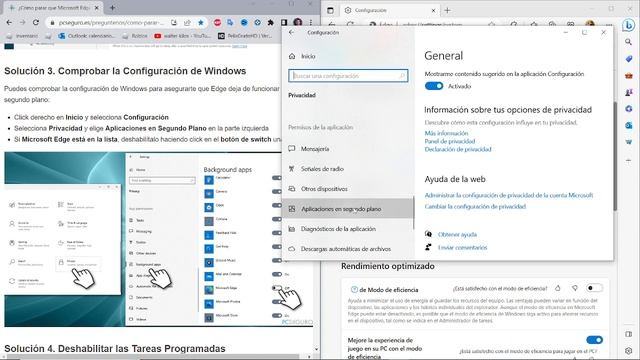The width and height of the screenshot is (640, 360).
Task: Open sidebar settings gear in Edge
Action: [629, 351]
